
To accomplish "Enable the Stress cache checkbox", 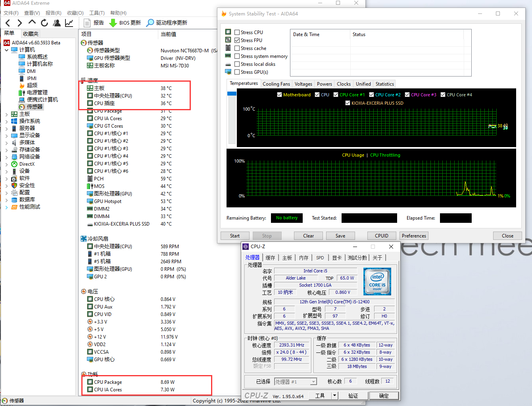I will click(x=237, y=48).
